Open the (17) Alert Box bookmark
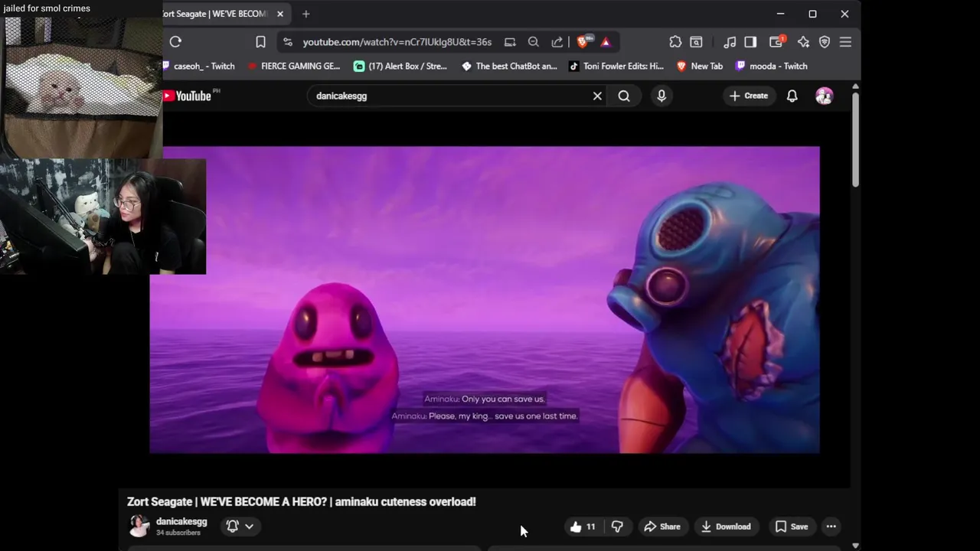The height and width of the screenshot is (551, 980). [x=400, y=66]
